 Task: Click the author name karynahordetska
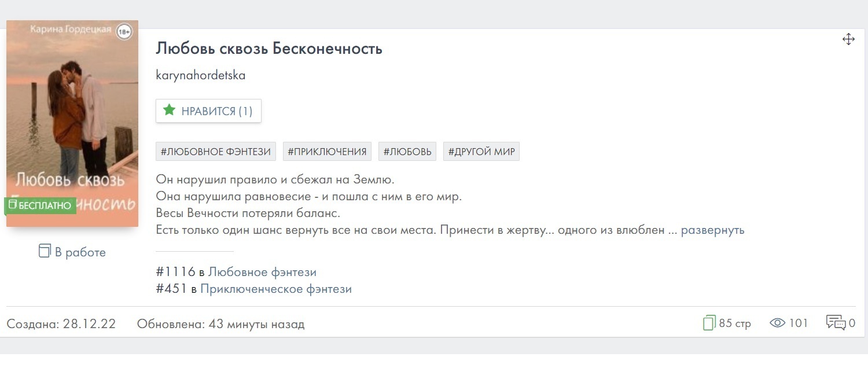200,75
